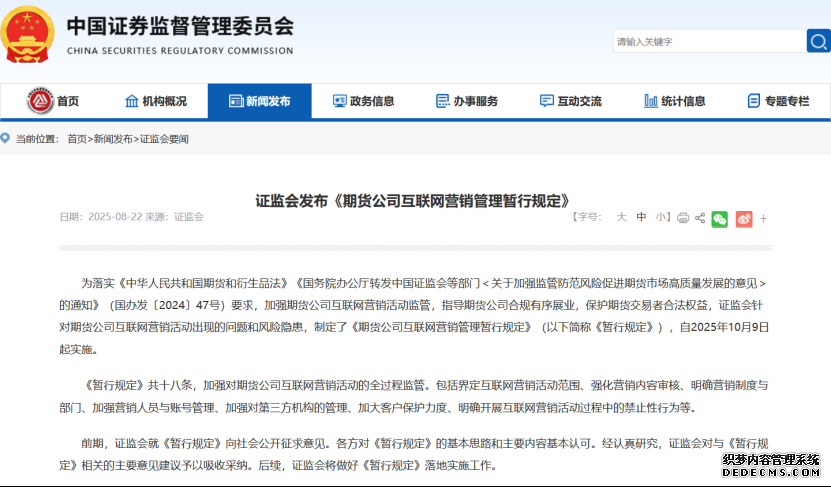Image resolution: width=831 pixels, height=487 pixels.
Task: Click the text 自2025年10月9日
Action: [x=724, y=327]
